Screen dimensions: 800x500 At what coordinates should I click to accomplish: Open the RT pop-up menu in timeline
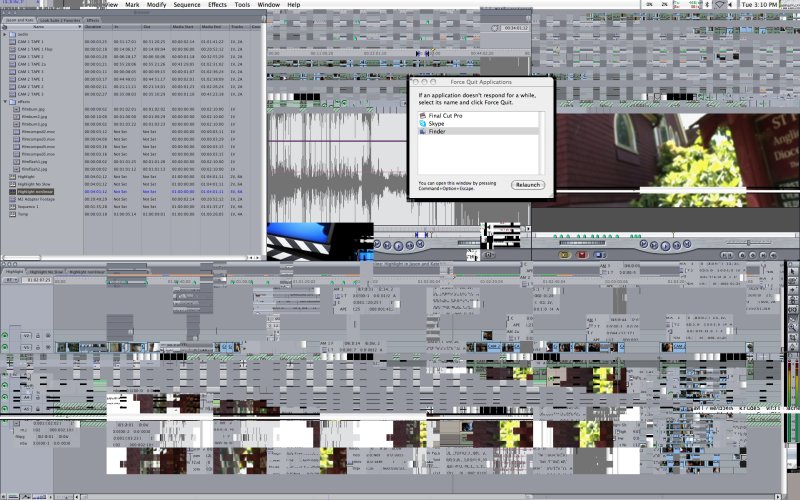pos(10,280)
